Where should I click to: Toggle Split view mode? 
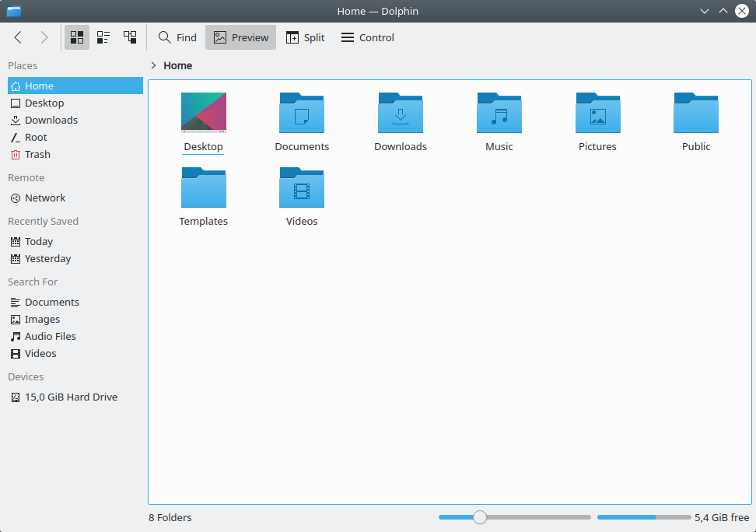[305, 37]
